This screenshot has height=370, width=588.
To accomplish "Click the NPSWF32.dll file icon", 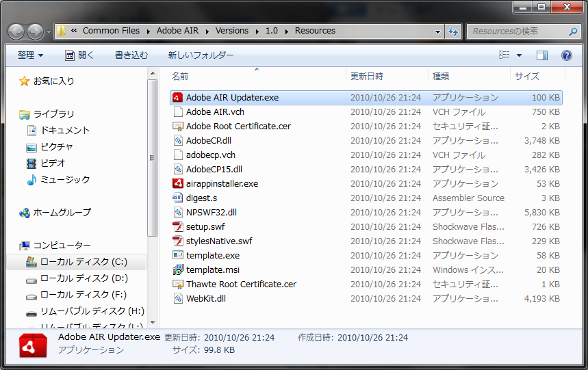I will tap(177, 212).
